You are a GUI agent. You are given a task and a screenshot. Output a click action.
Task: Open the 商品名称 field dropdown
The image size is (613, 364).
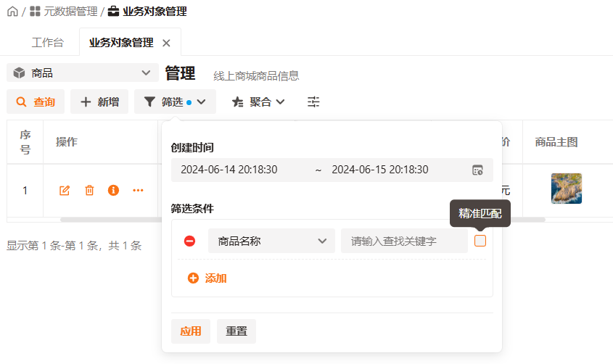[271, 241]
